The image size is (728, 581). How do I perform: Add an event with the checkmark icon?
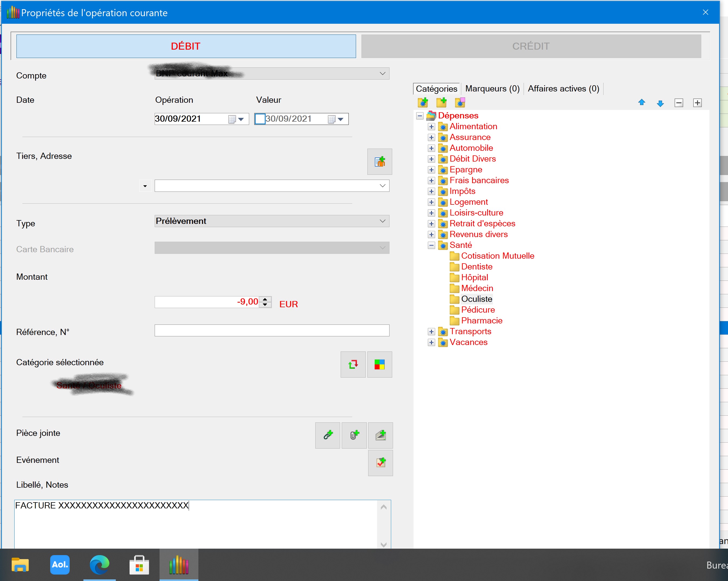pyautogui.click(x=381, y=463)
